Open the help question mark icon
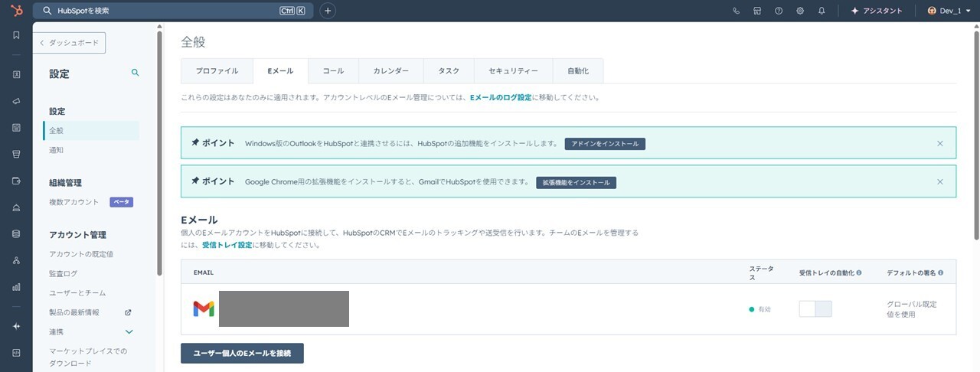 [779, 11]
